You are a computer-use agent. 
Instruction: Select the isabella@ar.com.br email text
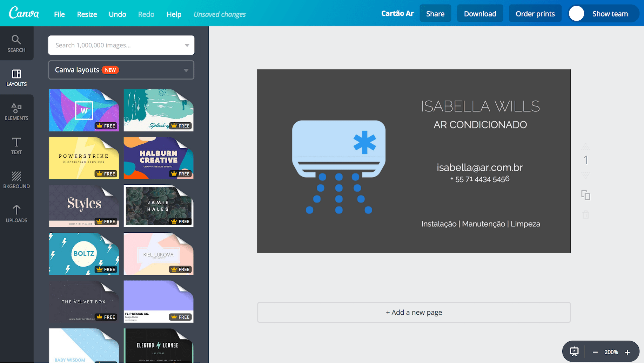pyautogui.click(x=480, y=167)
